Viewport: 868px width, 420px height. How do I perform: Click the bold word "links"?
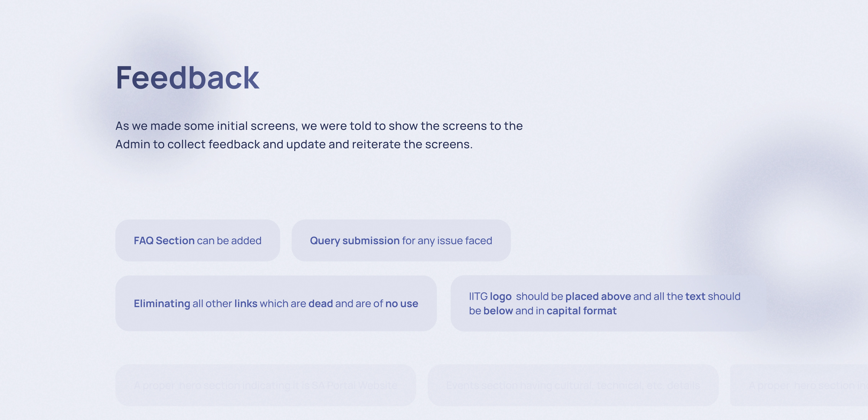pyautogui.click(x=246, y=304)
